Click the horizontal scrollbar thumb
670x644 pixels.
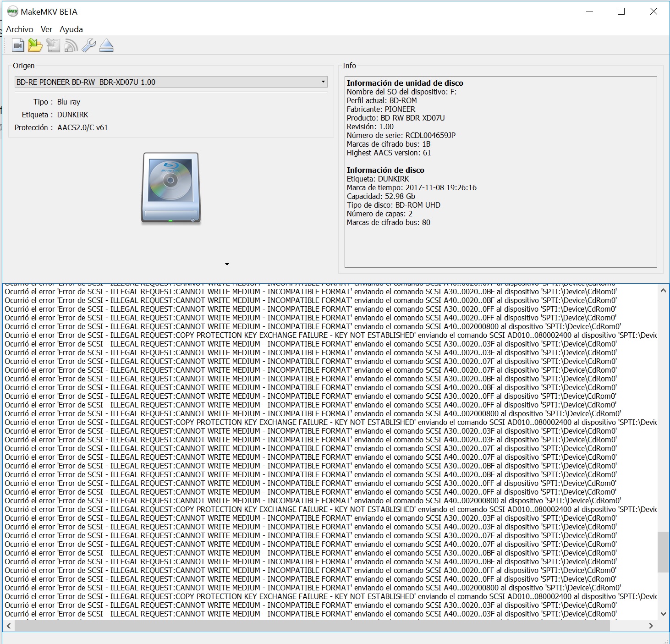pyautogui.click(x=312, y=626)
